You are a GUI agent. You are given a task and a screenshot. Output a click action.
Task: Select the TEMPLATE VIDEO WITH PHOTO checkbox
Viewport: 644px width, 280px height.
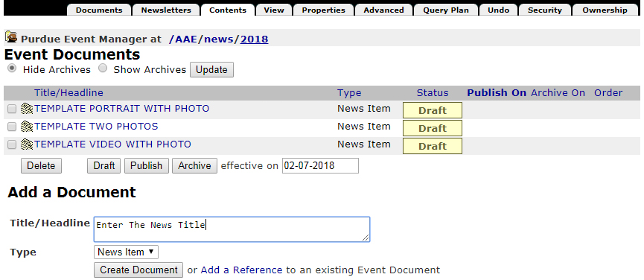pos(12,144)
